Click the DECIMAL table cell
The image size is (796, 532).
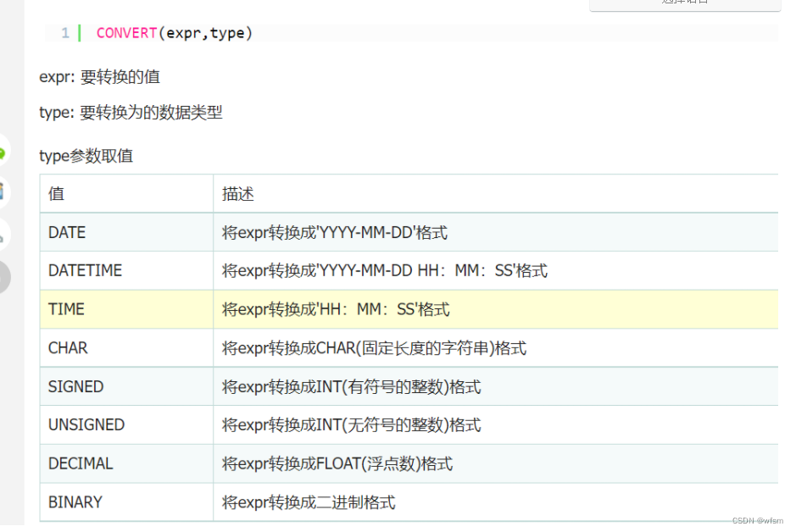point(126,463)
